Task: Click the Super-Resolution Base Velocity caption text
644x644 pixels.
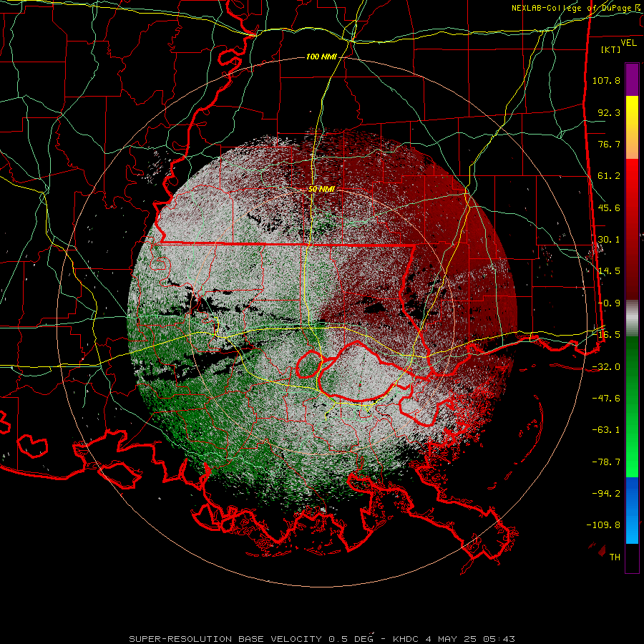Action: point(321,639)
